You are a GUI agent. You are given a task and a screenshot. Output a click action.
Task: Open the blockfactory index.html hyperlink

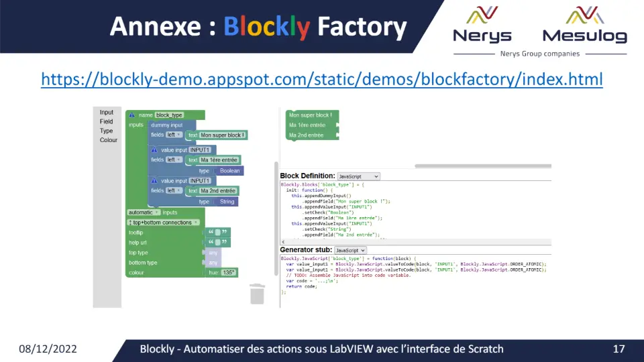321,79
